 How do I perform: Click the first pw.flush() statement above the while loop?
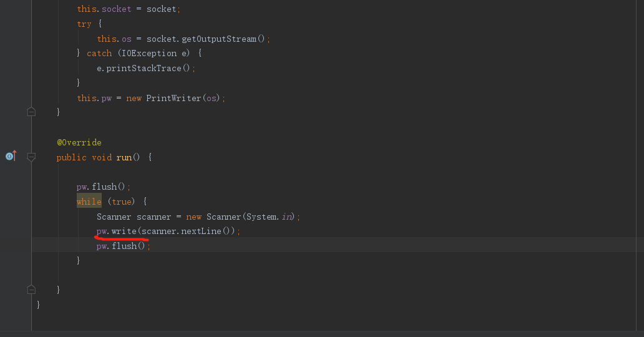point(104,187)
